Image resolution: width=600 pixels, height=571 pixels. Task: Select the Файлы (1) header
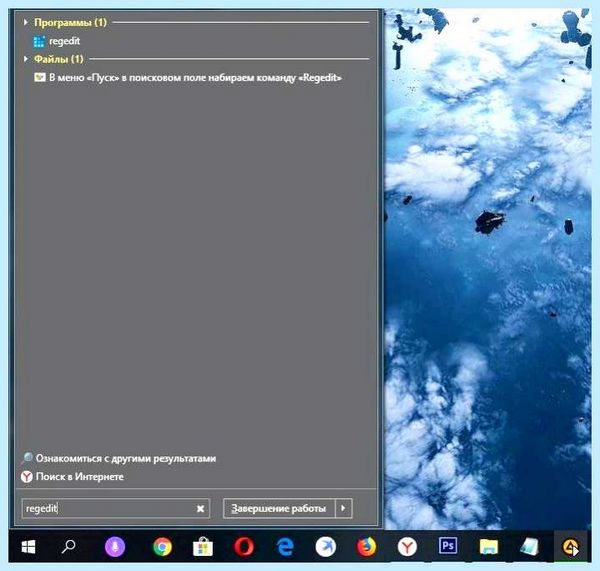click(x=59, y=59)
